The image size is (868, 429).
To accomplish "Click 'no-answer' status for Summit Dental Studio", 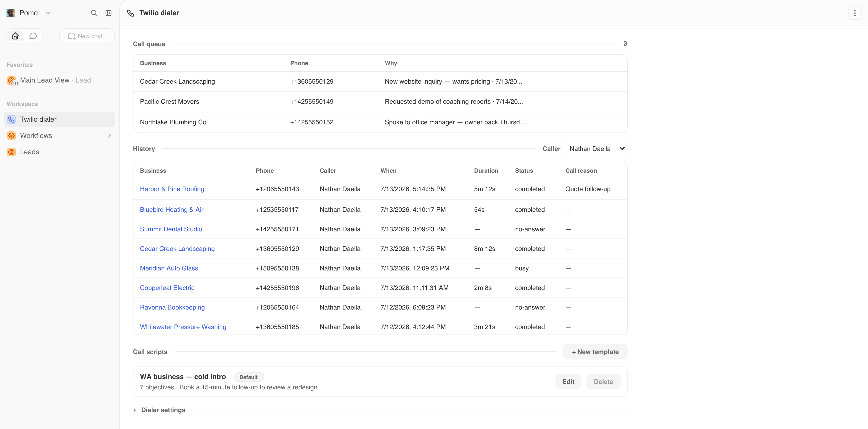I will 530,229.
